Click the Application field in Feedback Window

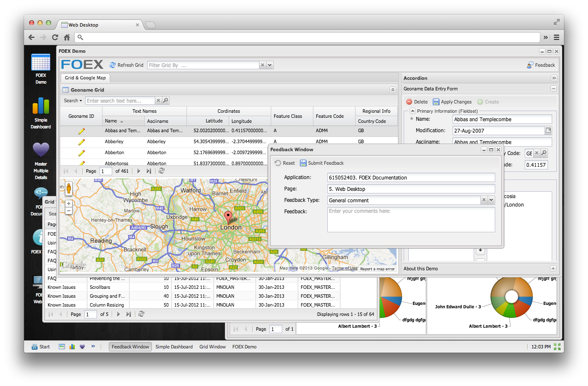point(411,177)
